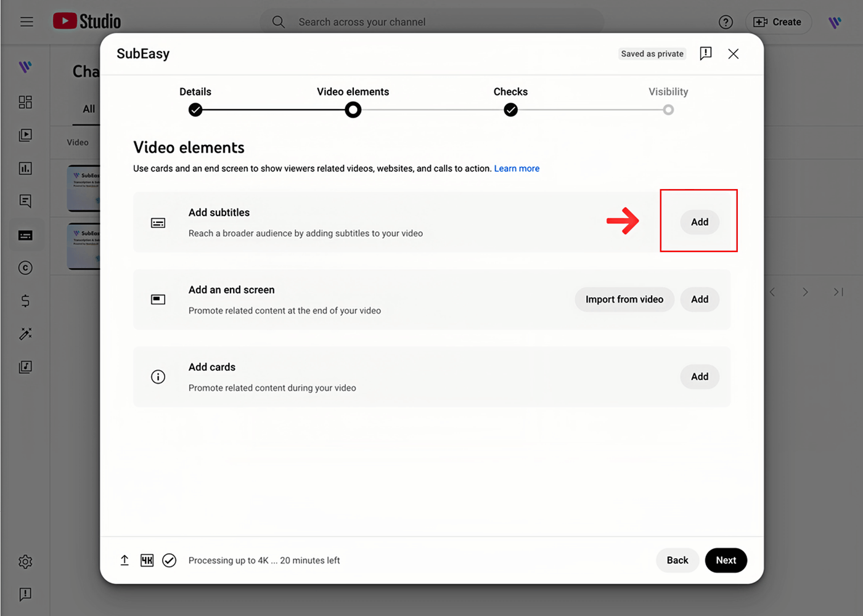The height and width of the screenshot is (616, 863).
Task: Click the cards info icon
Action: click(x=158, y=377)
